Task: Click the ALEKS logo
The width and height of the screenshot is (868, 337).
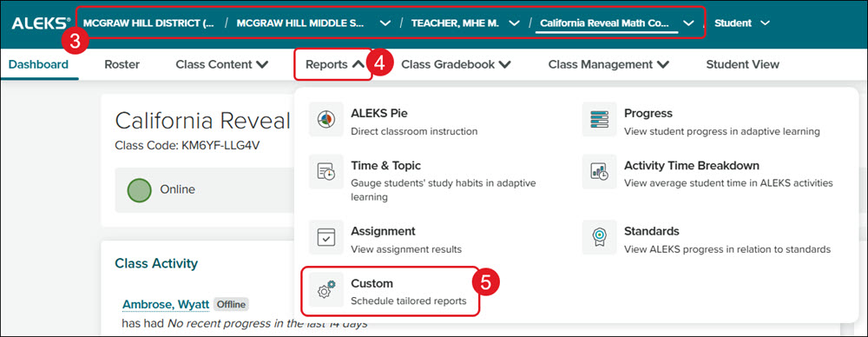Action: point(41,23)
